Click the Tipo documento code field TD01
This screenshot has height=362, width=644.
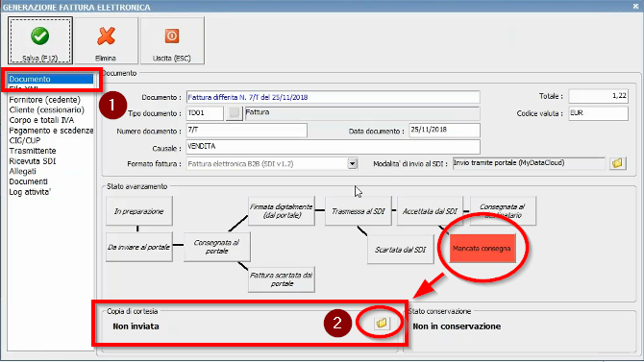(x=205, y=113)
